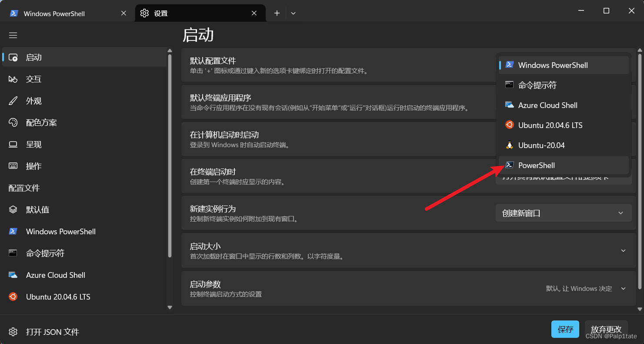644x344 pixels.
Task: Open the 配色方案 settings page
Action: [x=84, y=122]
